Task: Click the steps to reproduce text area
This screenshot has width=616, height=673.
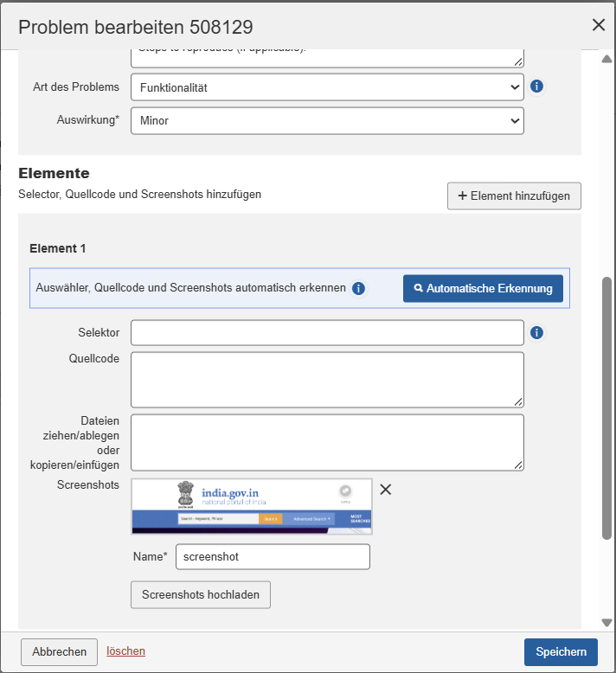Action: pos(327,58)
